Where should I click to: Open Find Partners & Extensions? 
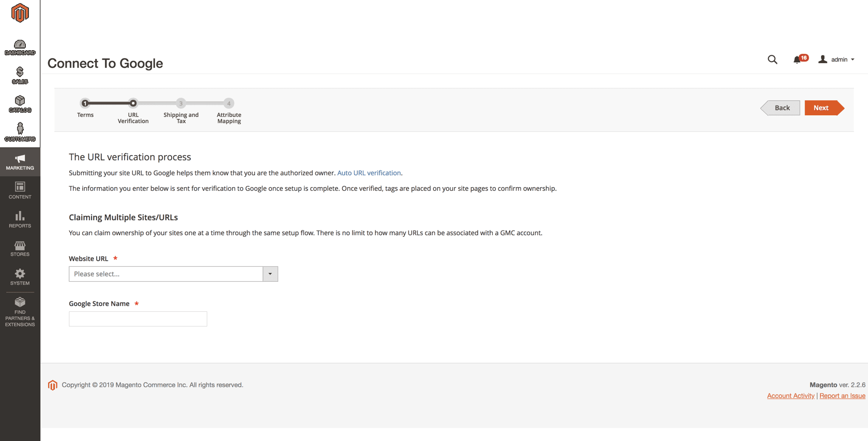click(20, 312)
